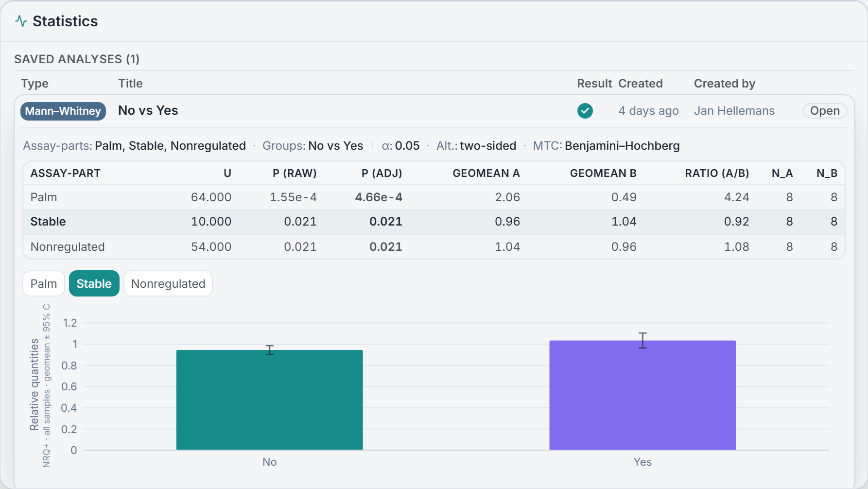Click the Stable ratio value 0.92
Screen dimensions: 868x489
(737, 222)
